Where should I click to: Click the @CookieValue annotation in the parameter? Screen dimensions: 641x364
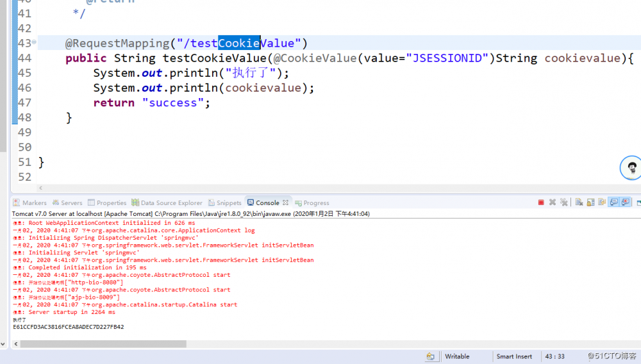(315, 58)
